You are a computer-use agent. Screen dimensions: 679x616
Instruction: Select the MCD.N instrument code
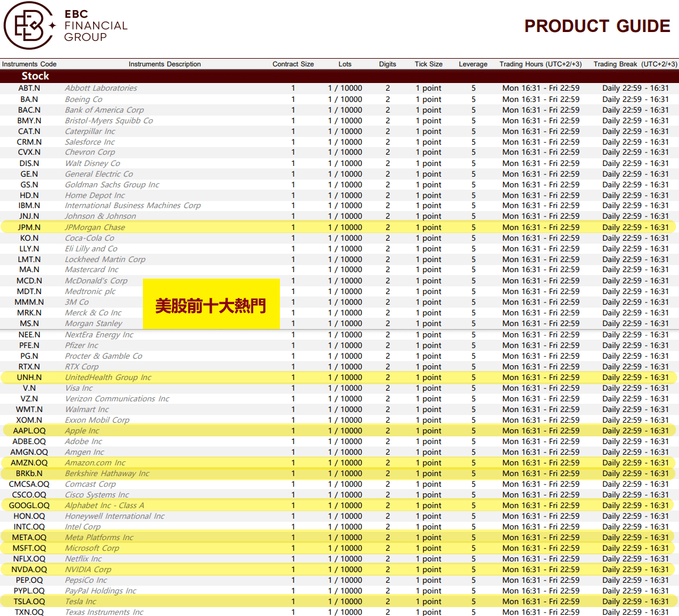[29, 280]
